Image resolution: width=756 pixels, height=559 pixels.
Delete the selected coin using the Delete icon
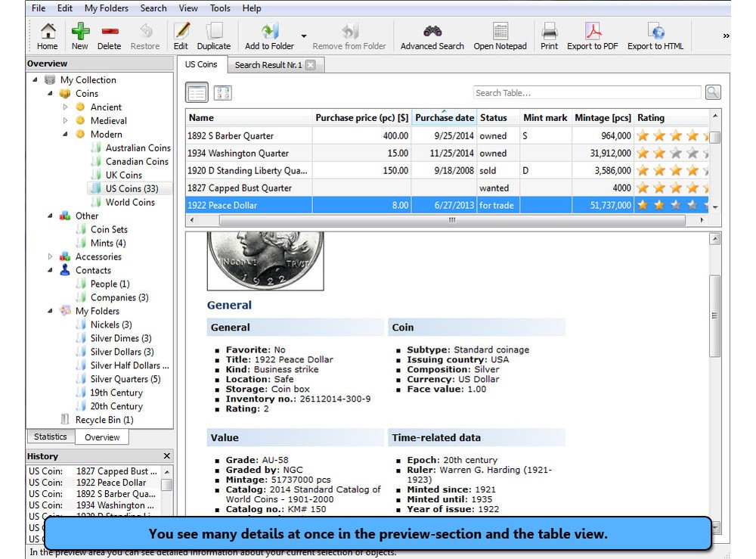tap(109, 36)
